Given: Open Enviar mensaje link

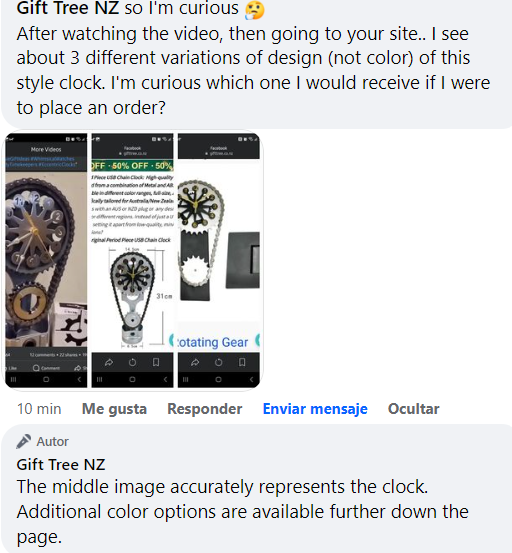Looking at the screenshot, I should pyautogui.click(x=315, y=409).
